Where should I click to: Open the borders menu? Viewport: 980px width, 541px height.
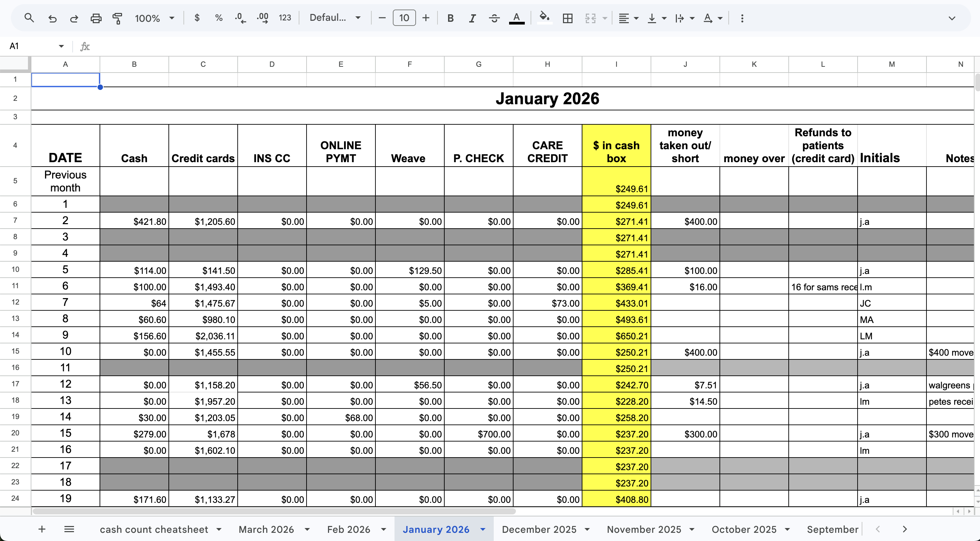pos(567,18)
